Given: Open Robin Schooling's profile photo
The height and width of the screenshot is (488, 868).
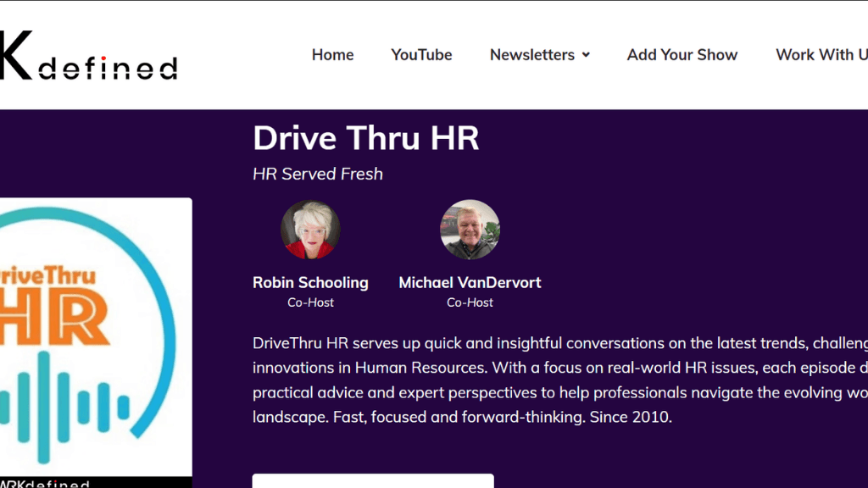Looking at the screenshot, I should 310,230.
